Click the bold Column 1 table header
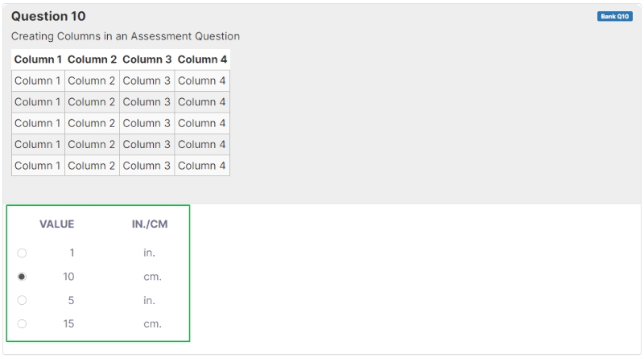 tap(38, 60)
